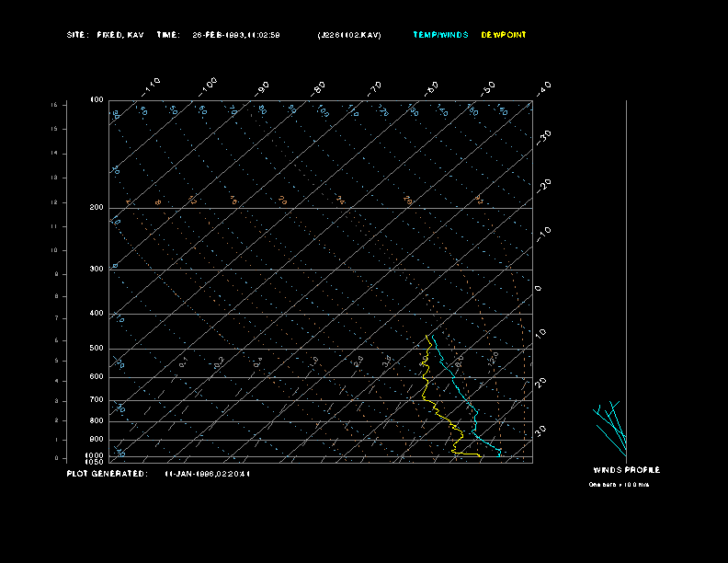This screenshot has height=563, width=728.
Task: Click the 400 pressure level label
Action: click(x=97, y=313)
